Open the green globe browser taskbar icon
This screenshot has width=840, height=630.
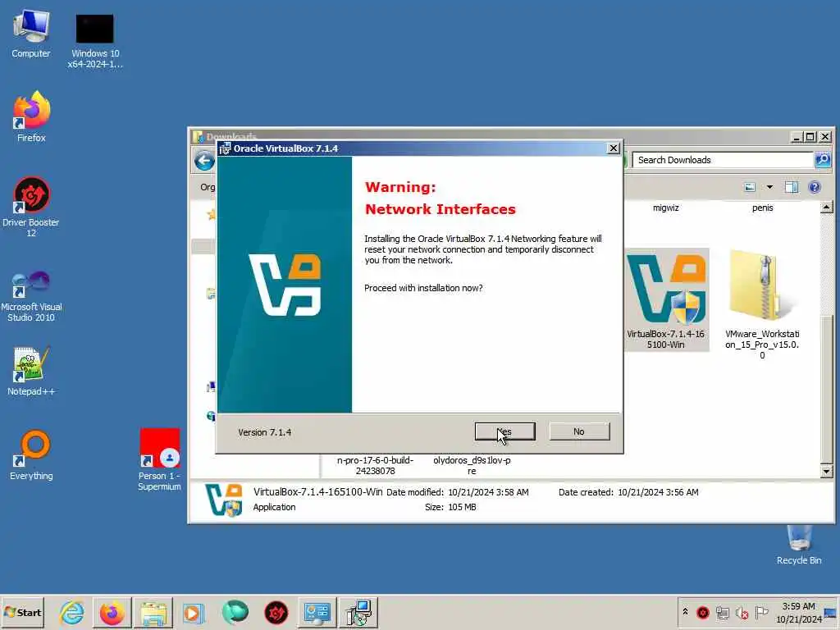(235, 613)
